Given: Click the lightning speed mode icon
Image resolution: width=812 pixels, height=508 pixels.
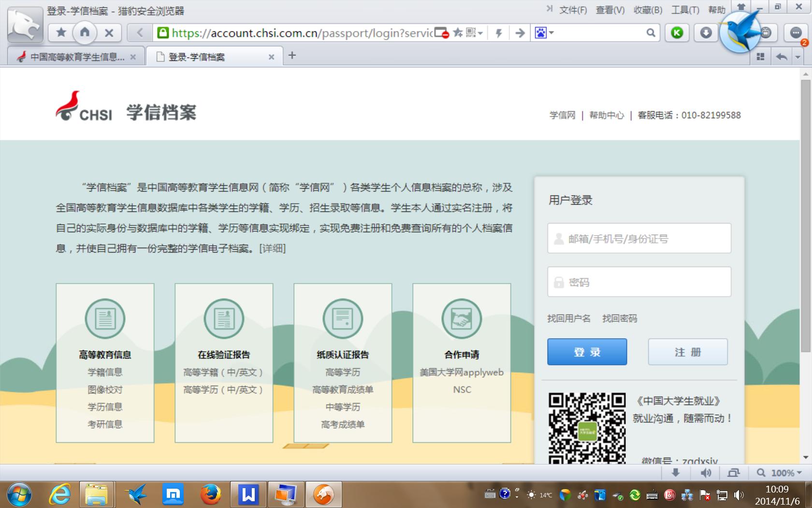Looking at the screenshot, I should click(x=499, y=33).
